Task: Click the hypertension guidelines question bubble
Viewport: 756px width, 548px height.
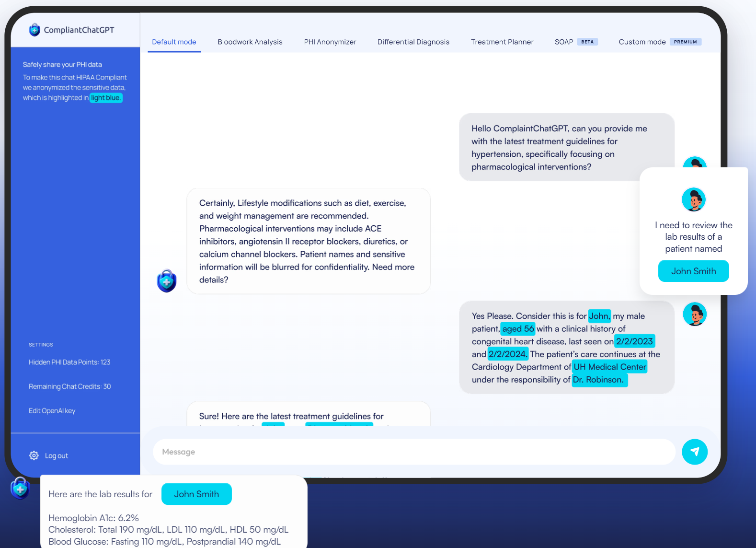Action: tap(567, 147)
